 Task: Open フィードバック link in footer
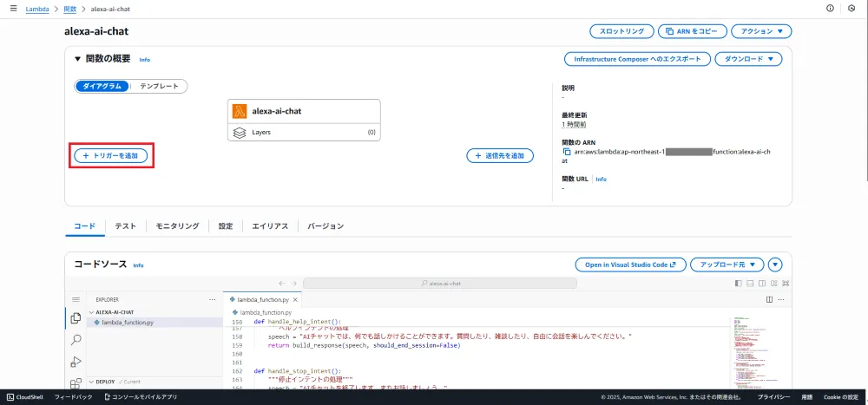tap(74, 396)
